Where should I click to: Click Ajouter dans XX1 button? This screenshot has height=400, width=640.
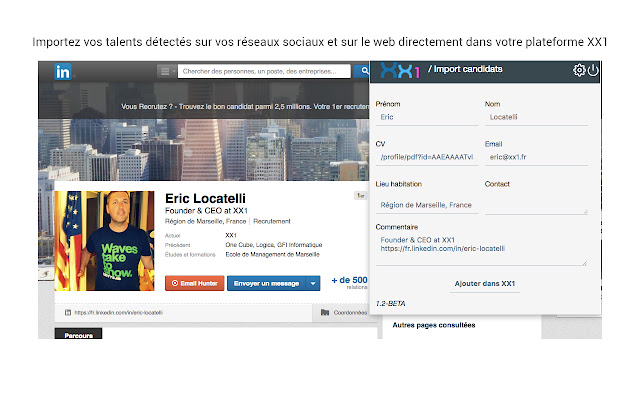click(x=485, y=284)
